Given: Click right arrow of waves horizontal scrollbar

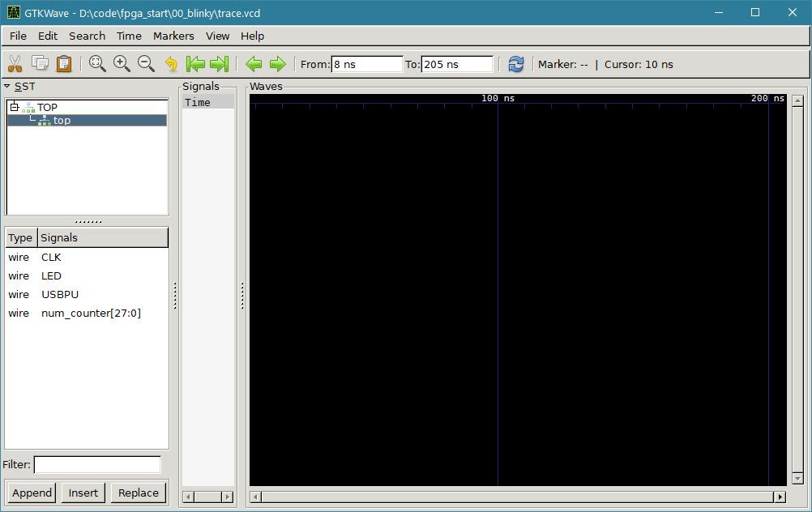Looking at the screenshot, I should 780,497.
